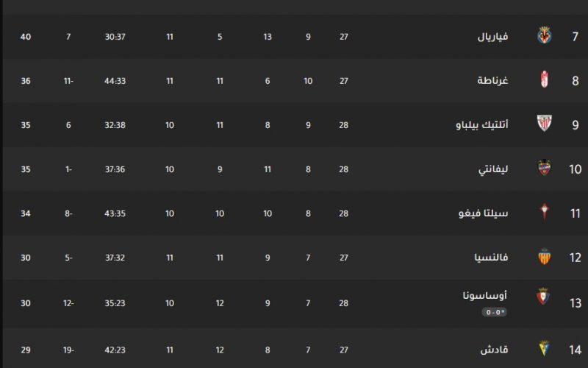Click the Cadiz club crest icon
Screen dimensions: 588x368
click(x=545, y=348)
